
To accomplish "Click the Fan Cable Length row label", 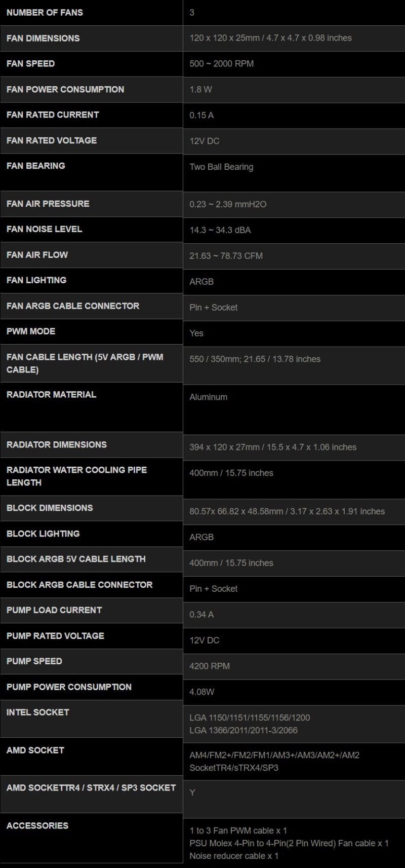I will click(85, 363).
